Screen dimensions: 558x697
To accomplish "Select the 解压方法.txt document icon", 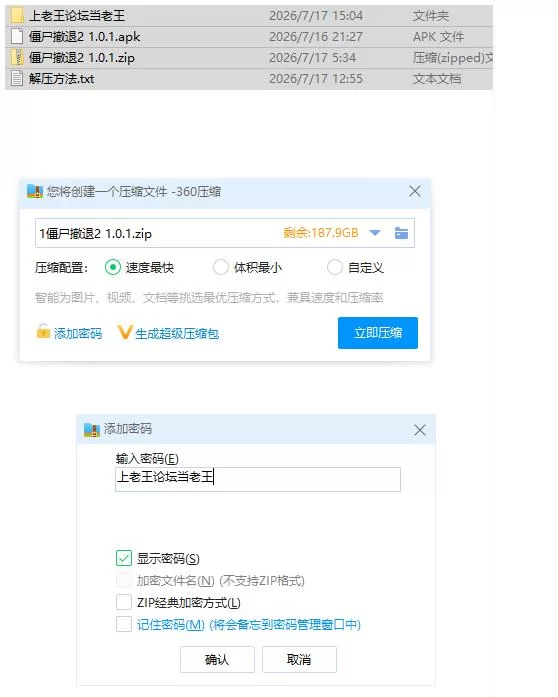I will pos(17,79).
